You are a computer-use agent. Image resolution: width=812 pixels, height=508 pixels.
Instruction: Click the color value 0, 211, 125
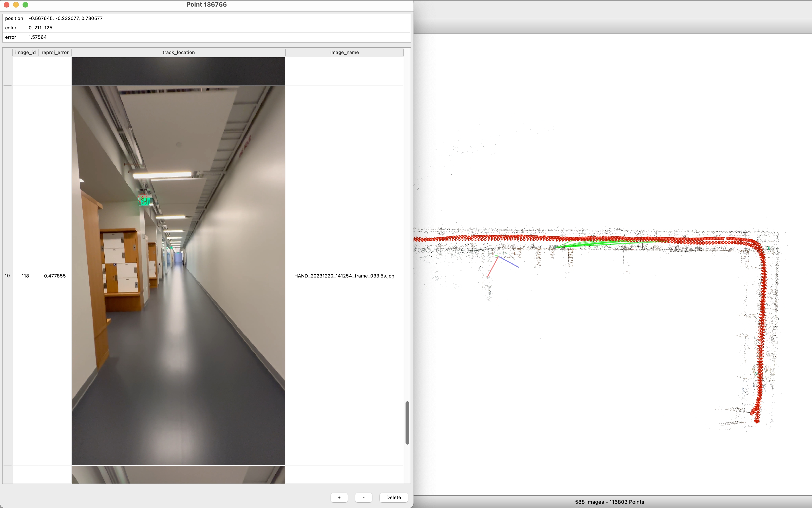click(x=40, y=27)
